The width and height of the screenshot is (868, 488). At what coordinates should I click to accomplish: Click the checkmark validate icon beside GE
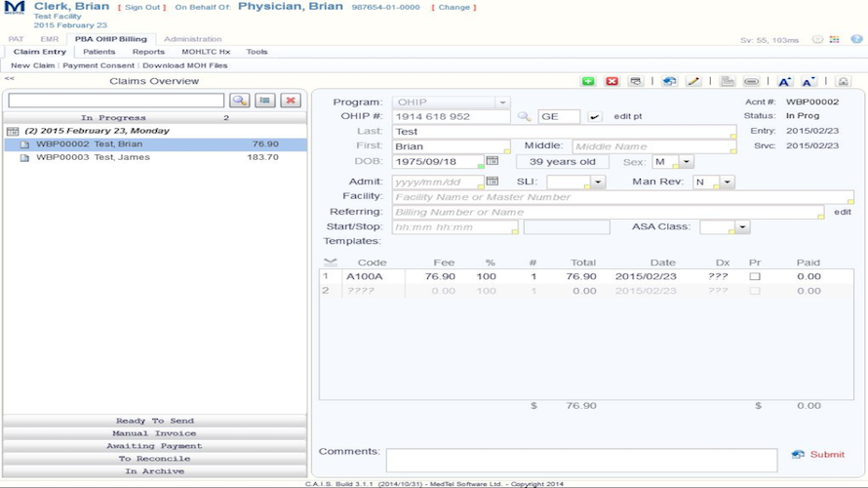coord(595,117)
